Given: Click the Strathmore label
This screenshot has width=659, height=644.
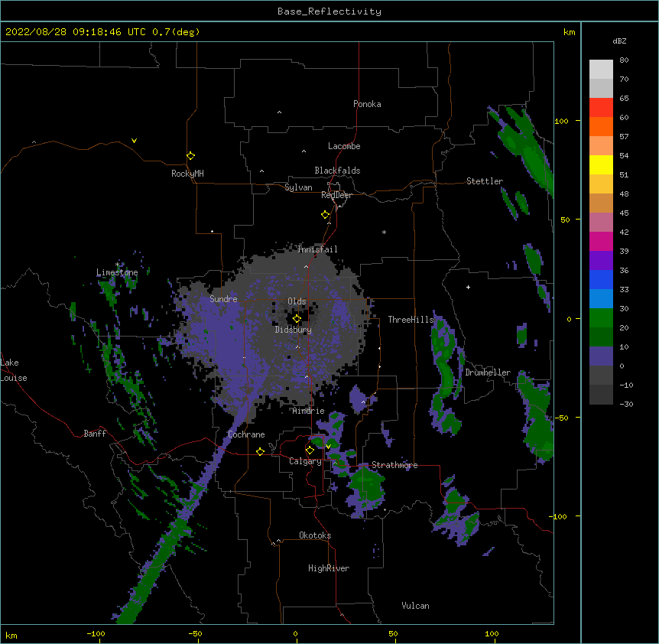Looking at the screenshot, I should [394, 465].
